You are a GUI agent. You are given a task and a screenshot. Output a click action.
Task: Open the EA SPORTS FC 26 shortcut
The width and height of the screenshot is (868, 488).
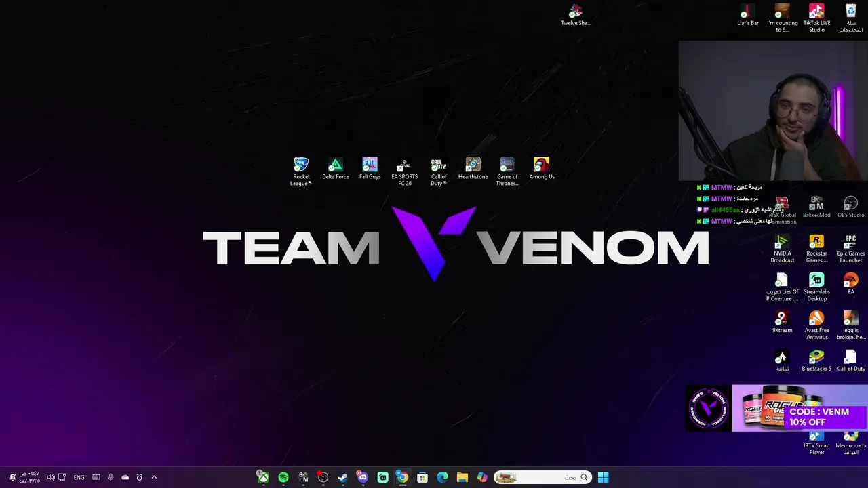coord(404,171)
